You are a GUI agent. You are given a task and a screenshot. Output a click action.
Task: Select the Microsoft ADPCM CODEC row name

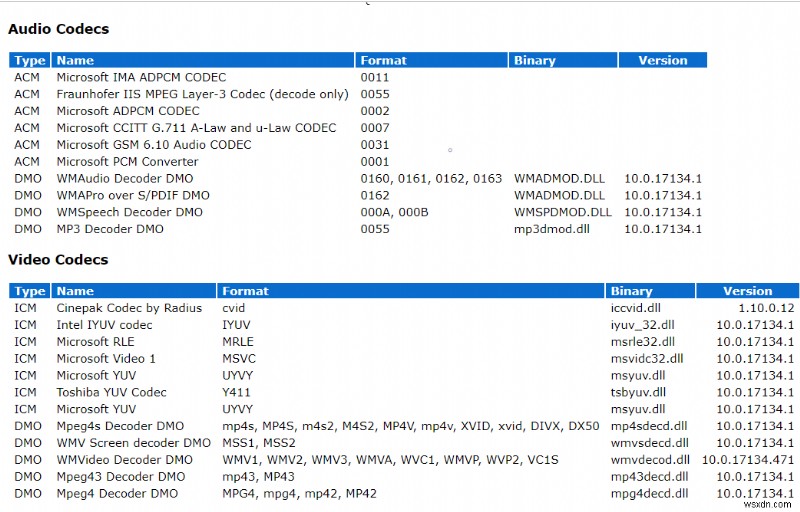(x=128, y=111)
